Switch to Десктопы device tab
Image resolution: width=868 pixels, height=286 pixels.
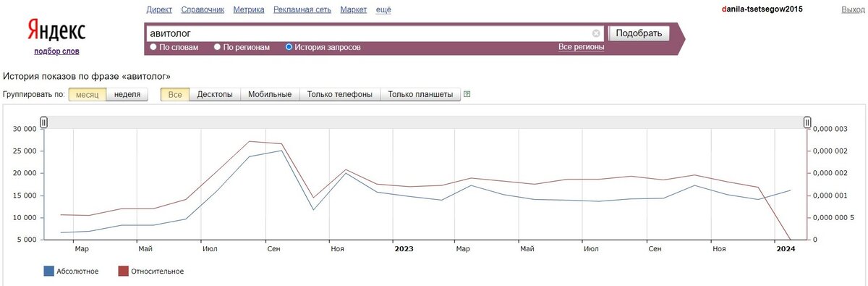[215, 94]
